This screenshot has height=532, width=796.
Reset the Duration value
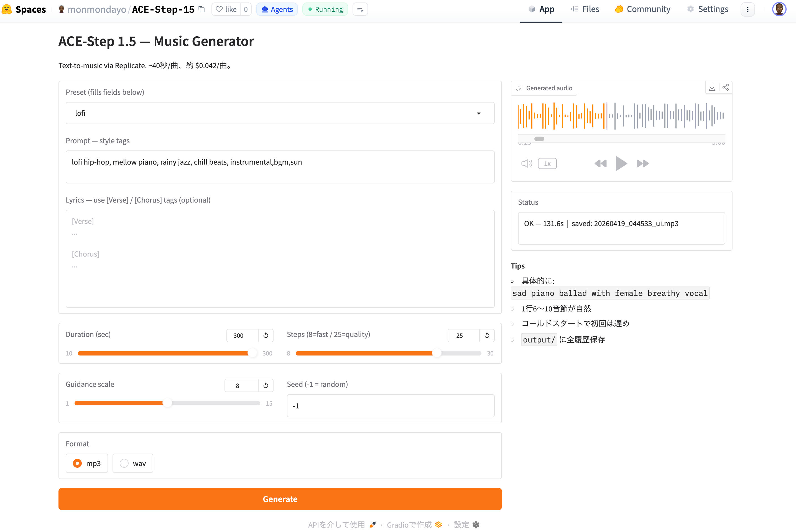coord(266,335)
